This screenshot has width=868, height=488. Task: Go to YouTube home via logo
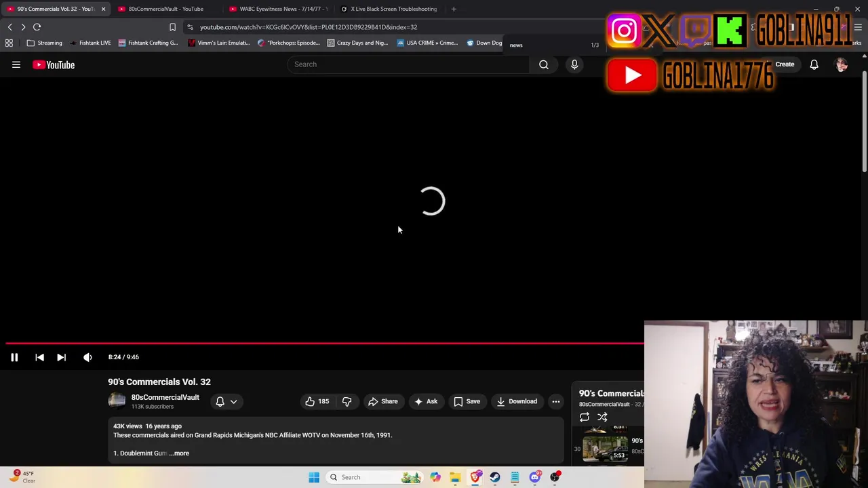coord(54,64)
